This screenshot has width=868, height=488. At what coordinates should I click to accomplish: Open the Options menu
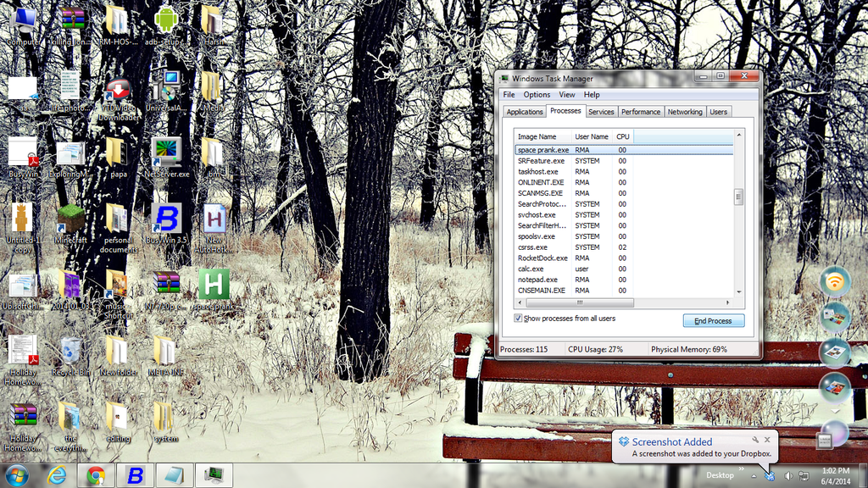(537, 95)
